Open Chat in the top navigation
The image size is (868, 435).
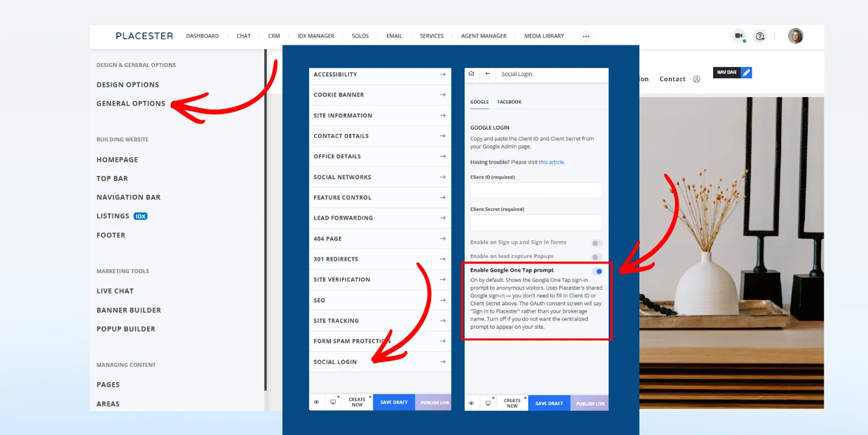pos(243,36)
